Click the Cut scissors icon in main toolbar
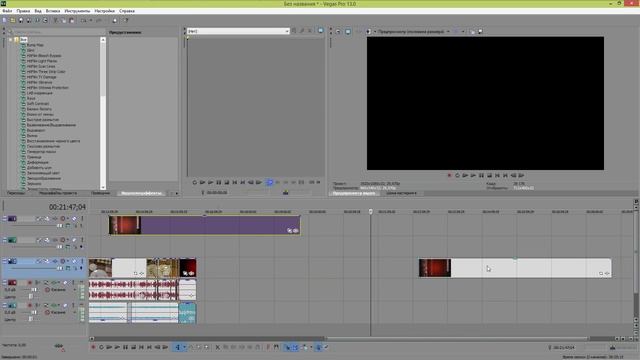Screen dimensions: 640x360 [x=56, y=20]
